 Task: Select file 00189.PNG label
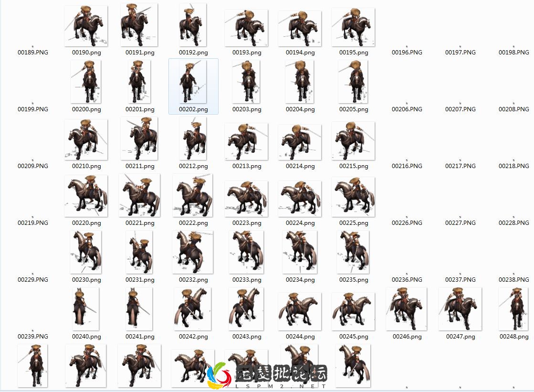click(33, 52)
